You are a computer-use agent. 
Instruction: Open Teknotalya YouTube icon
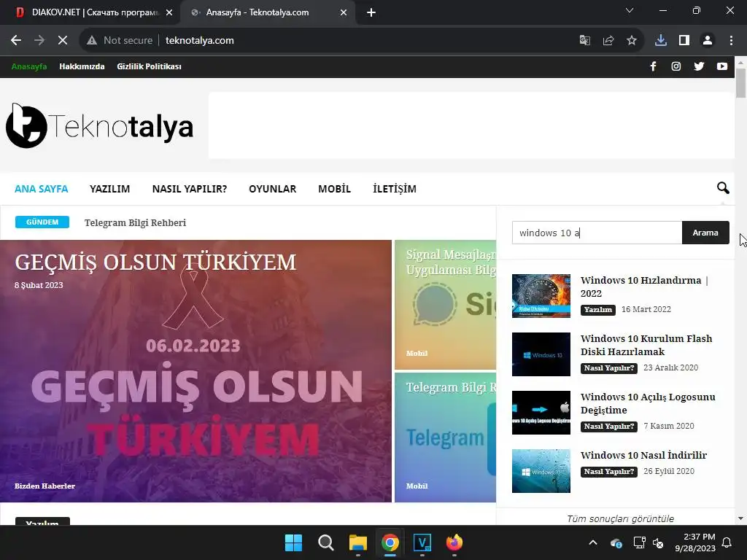[x=722, y=66]
